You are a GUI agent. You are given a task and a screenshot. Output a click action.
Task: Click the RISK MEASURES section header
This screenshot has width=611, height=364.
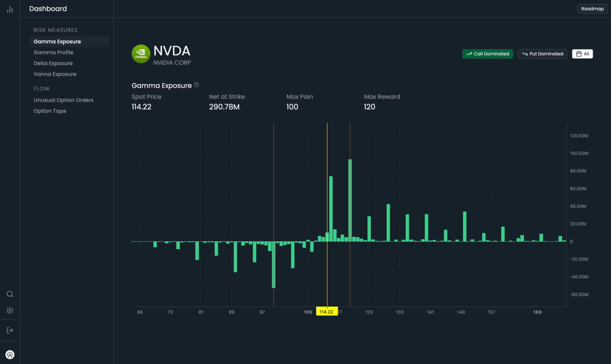click(55, 30)
